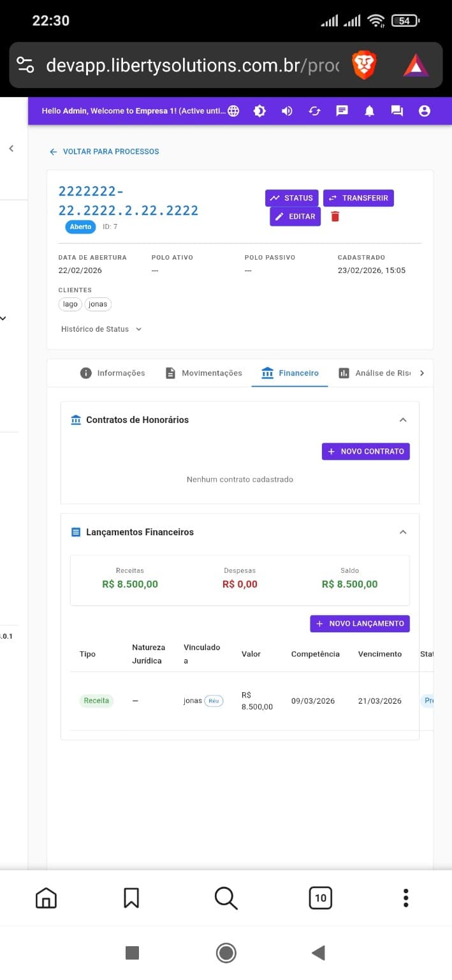Open the language globe selector
This screenshot has width=452, height=980.
pyautogui.click(x=233, y=110)
